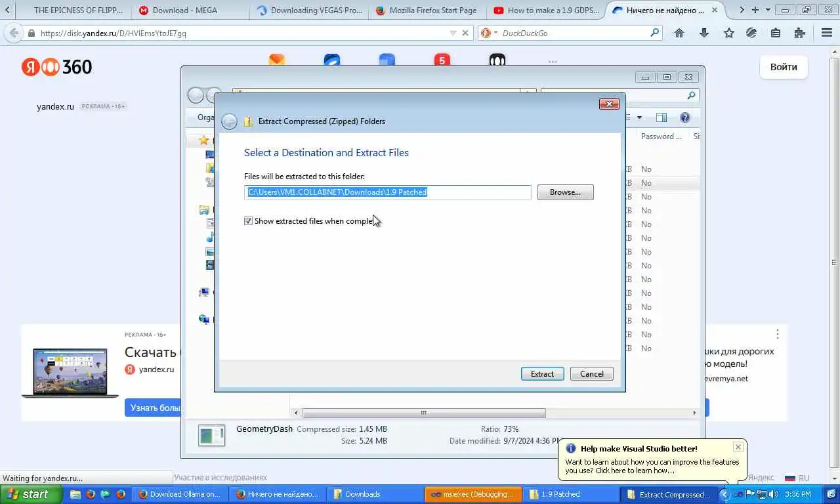The height and width of the screenshot is (504, 840).
Task: Open the DuckDuckGo search engine dropdown
Action: point(490,33)
